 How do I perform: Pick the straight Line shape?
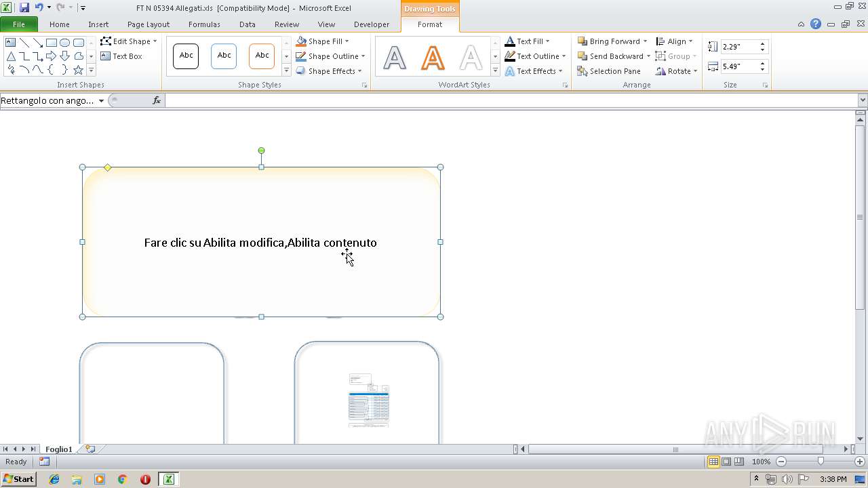[24, 42]
